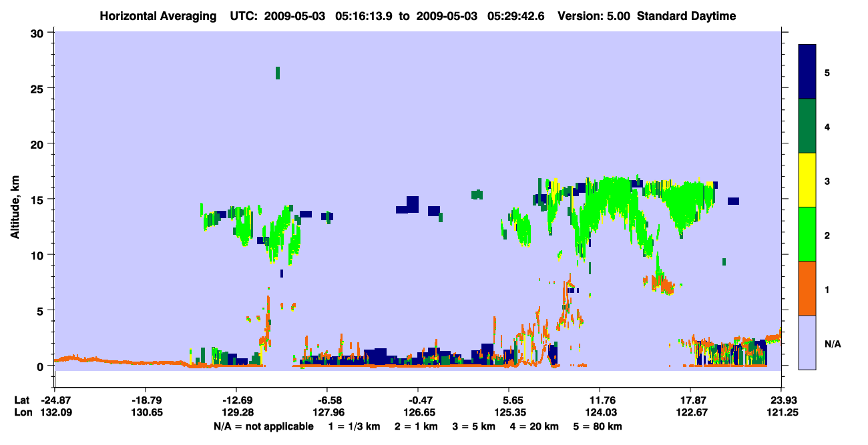Click legend text 'N/A = not applicable'
Image resolution: width=868 pixels, height=445 pixels.
point(263,426)
